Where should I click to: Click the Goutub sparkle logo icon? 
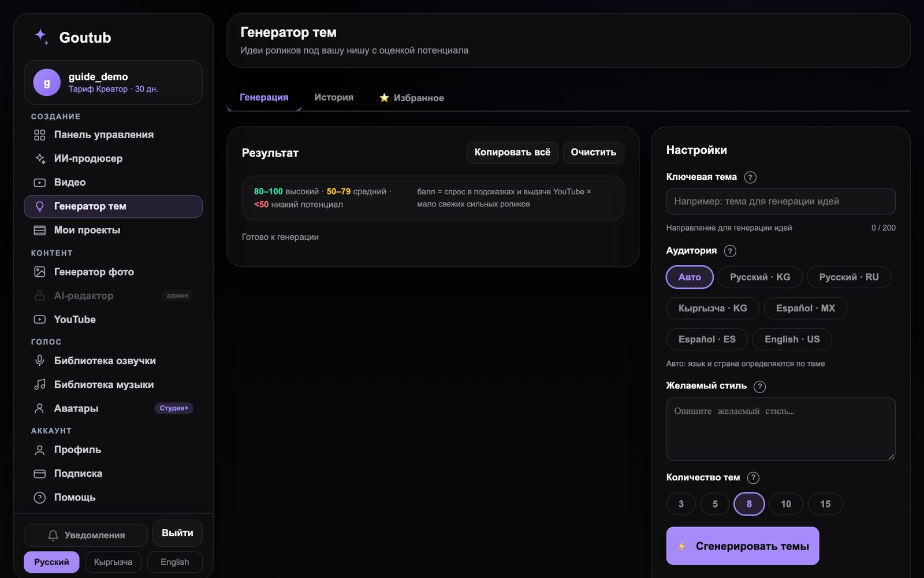click(41, 37)
